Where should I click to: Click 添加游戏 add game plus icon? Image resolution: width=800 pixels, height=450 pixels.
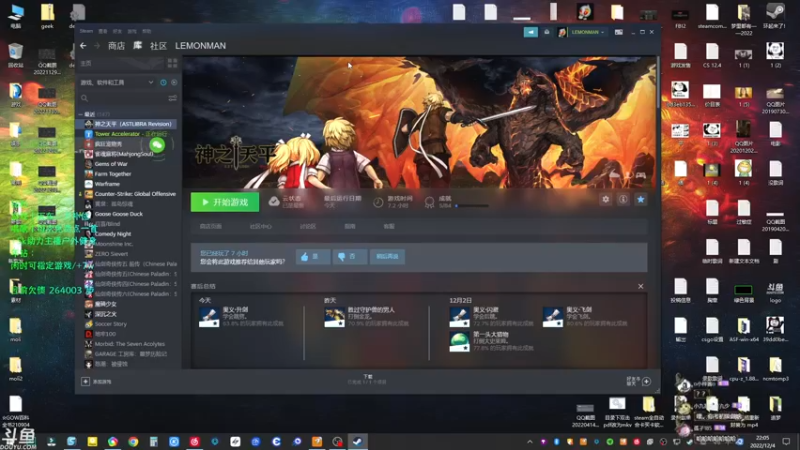pyautogui.click(x=85, y=381)
